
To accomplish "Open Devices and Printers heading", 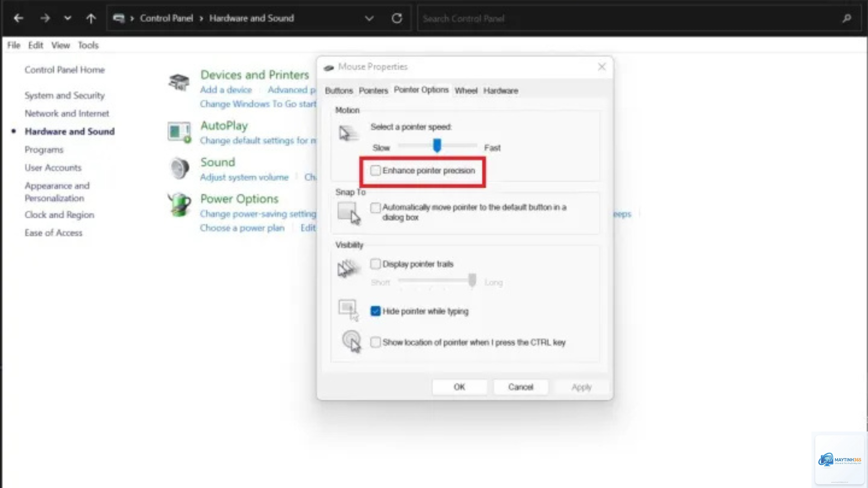I will coord(255,75).
